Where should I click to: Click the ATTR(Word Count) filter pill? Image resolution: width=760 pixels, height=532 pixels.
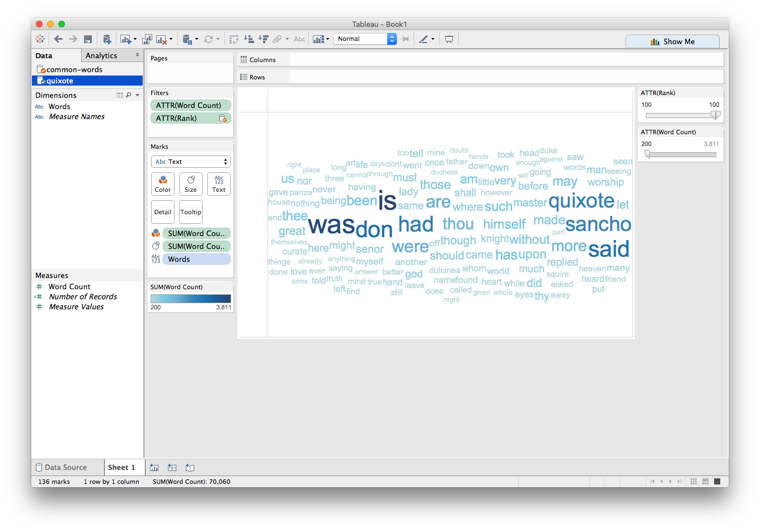(x=190, y=105)
